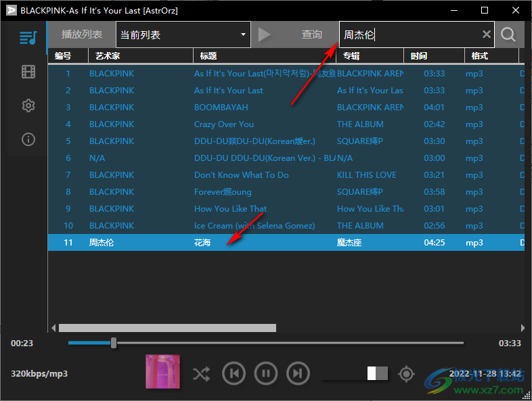Viewport: 532px width, 401px height.
Task: Clear the search box with the X icon
Action: 486,34
